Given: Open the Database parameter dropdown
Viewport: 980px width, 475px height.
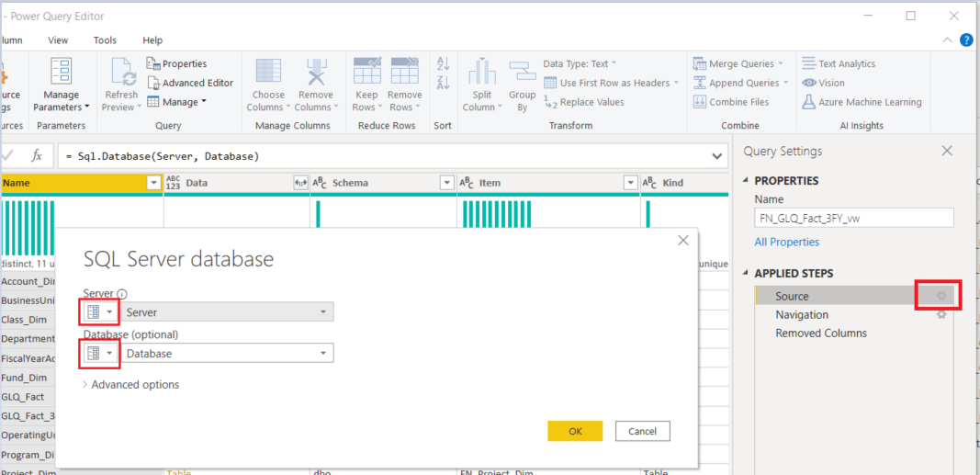Looking at the screenshot, I should pos(228,353).
